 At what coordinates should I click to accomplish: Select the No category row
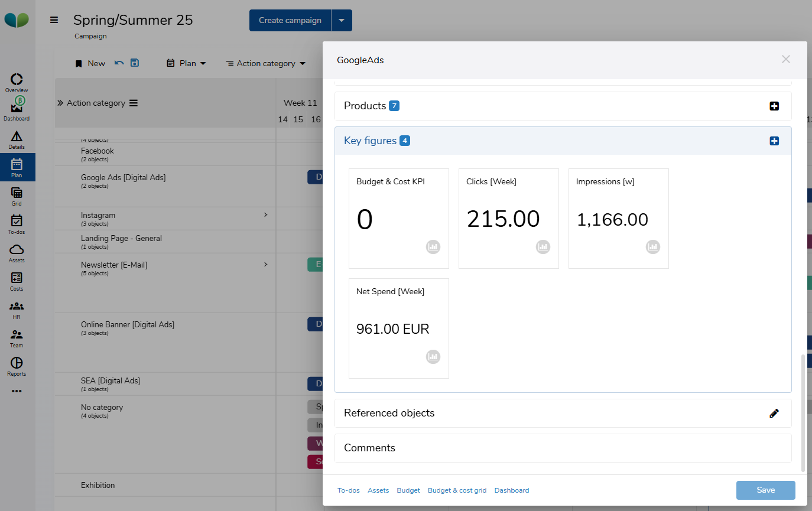click(x=165, y=435)
